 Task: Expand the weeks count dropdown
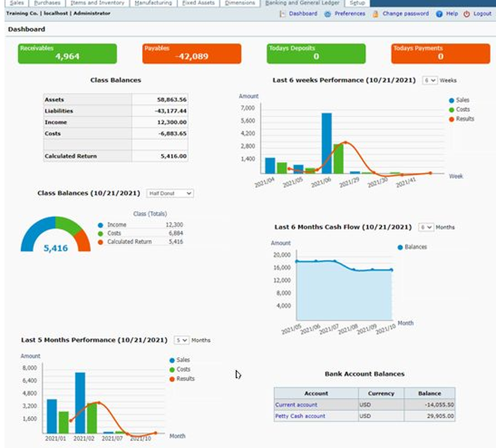tap(430, 80)
